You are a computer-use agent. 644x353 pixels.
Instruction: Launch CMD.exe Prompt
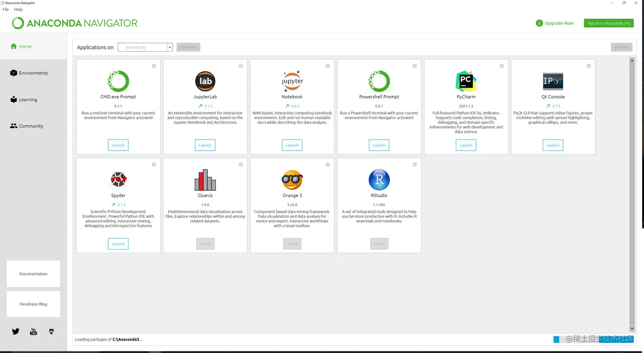[118, 145]
